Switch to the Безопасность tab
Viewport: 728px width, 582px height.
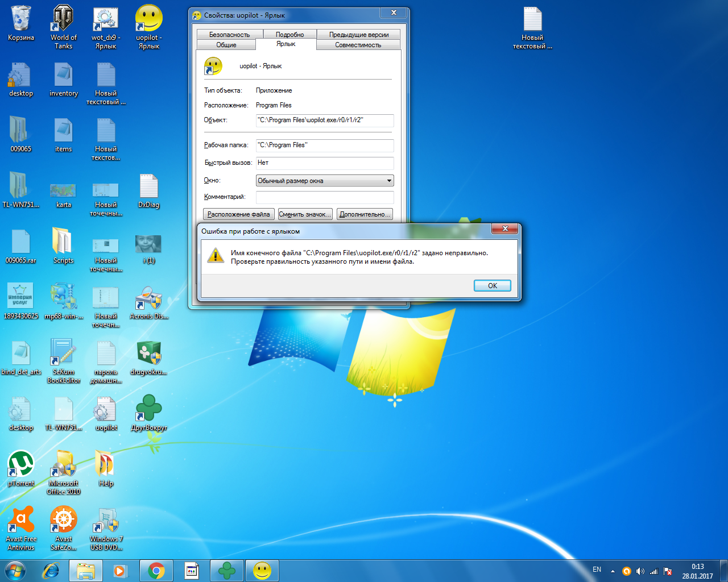pyautogui.click(x=229, y=35)
